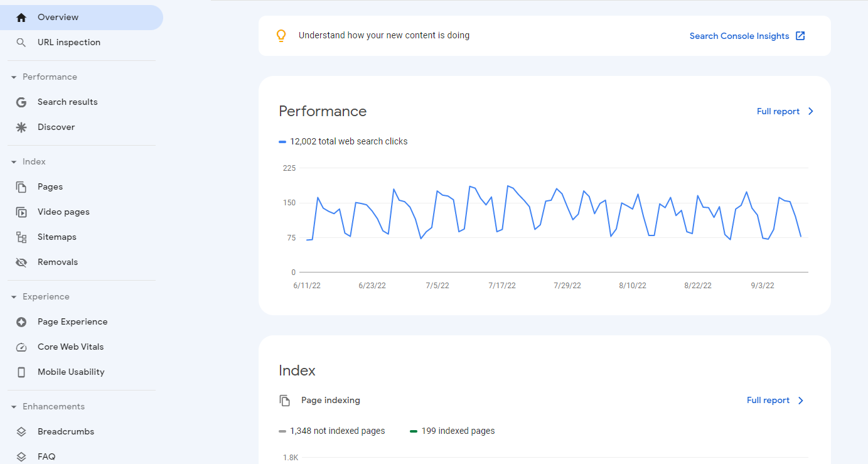Image resolution: width=868 pixels, height=464 pixels.
Task: Open Breadcrumbs under Enhancements
Action: (66, 432)
